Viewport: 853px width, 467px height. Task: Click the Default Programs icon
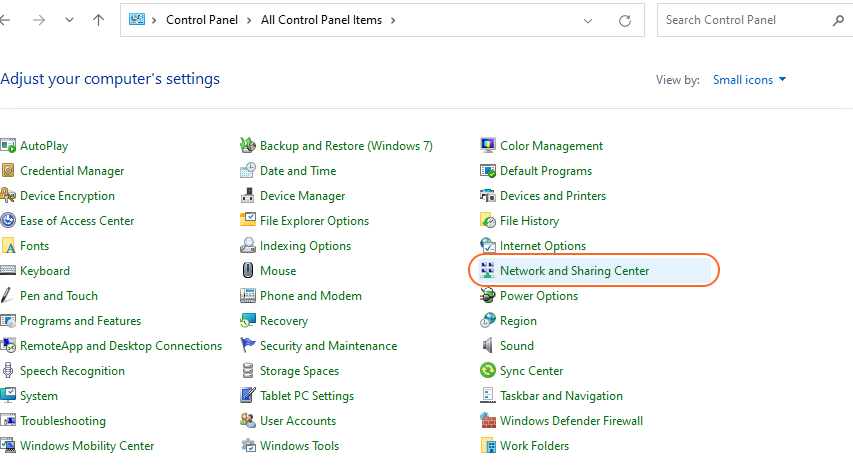488,171
